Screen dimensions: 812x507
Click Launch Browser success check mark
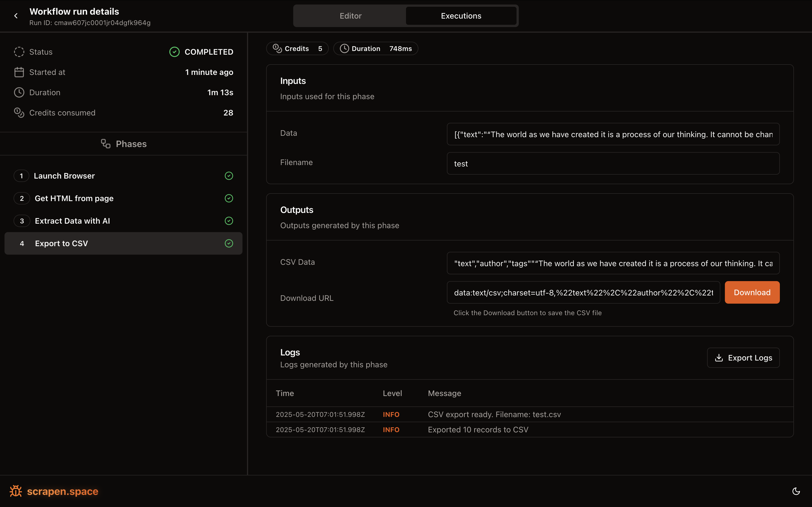pos(229,176)
